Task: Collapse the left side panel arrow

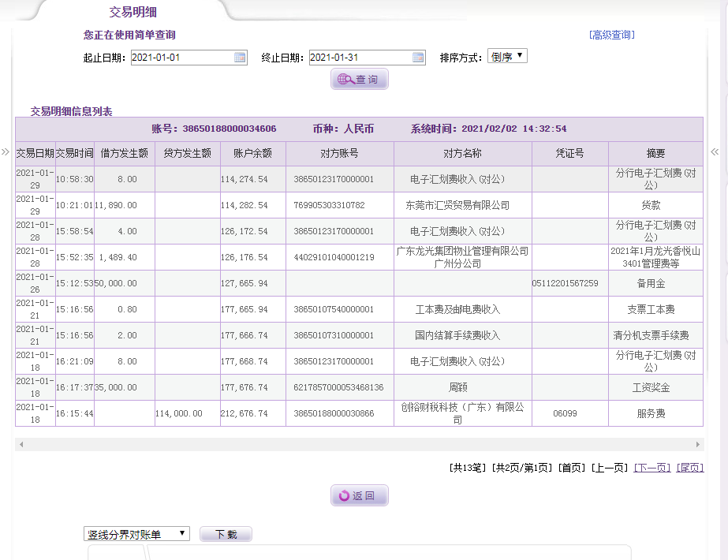Action: pyautogui.click(x=6, y=152)
